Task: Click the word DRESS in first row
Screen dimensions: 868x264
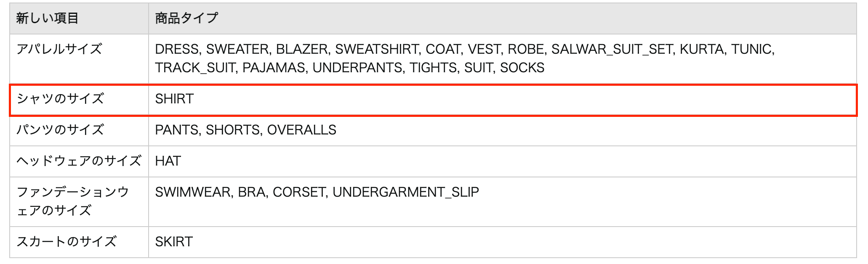Action: click(177, 50)
